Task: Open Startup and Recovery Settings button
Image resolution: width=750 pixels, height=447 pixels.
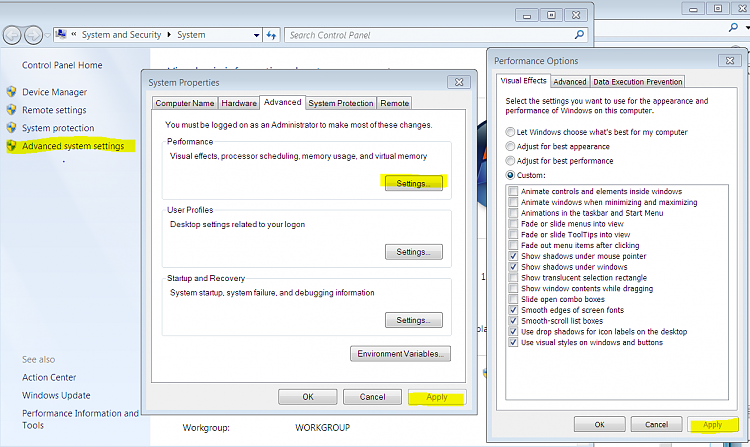Action: tap(414, 320)
